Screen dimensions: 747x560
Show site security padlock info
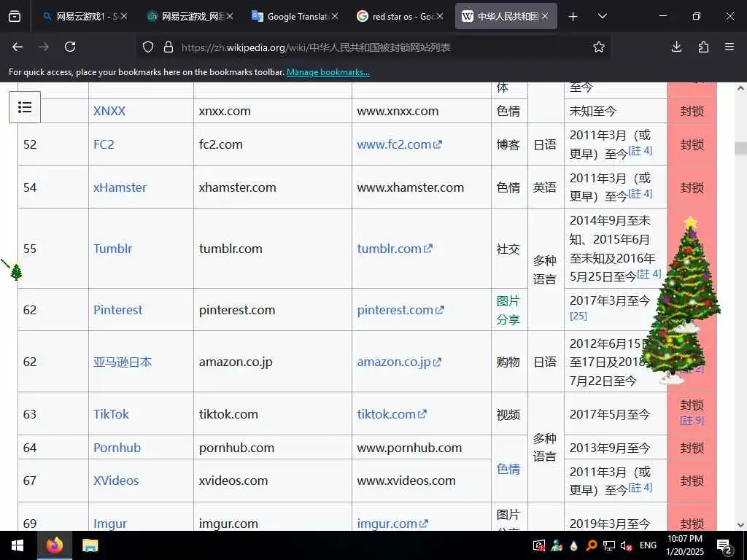169,47
